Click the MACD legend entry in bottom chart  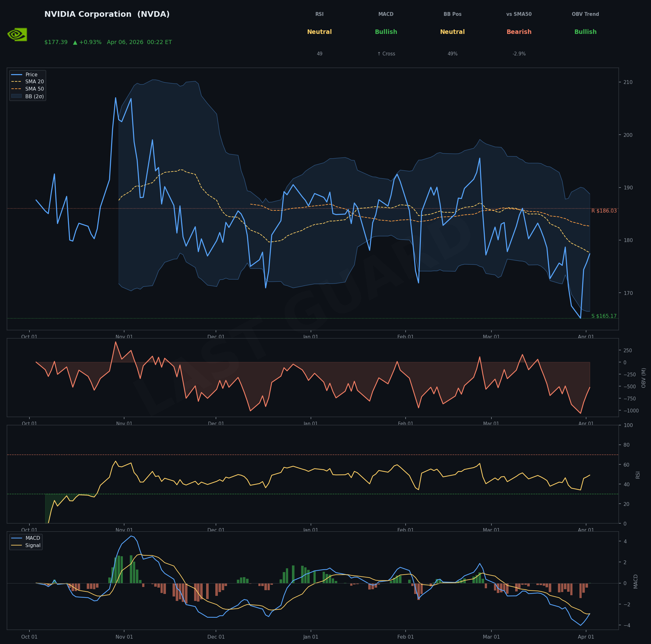[x=33, y=538]
